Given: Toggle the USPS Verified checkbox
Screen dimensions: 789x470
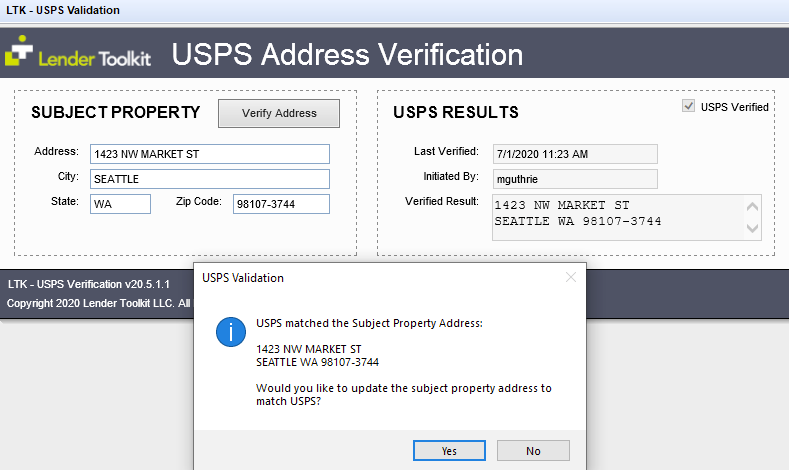Looking at the screenshot, I should click(x=688, y=106).
